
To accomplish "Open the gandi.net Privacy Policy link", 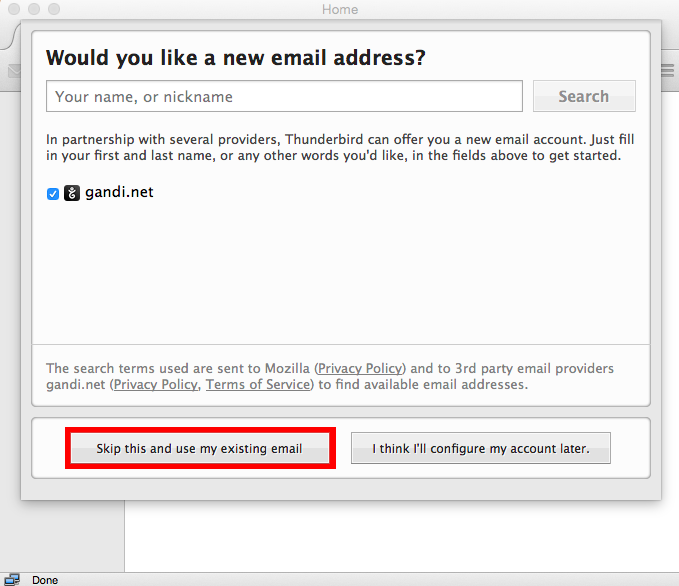I will coord(156,385).
